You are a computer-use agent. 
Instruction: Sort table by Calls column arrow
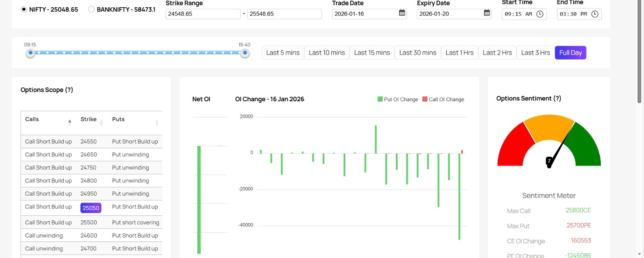(70, 122)
